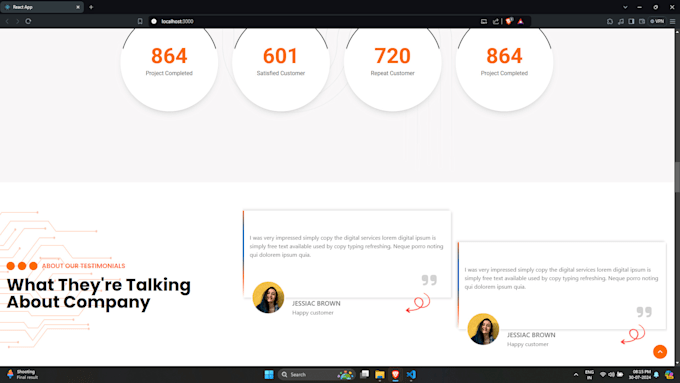Expand the system tray hidden icons chevron
The height and width of the screenshot is (383, 680).
pos(576,374)
